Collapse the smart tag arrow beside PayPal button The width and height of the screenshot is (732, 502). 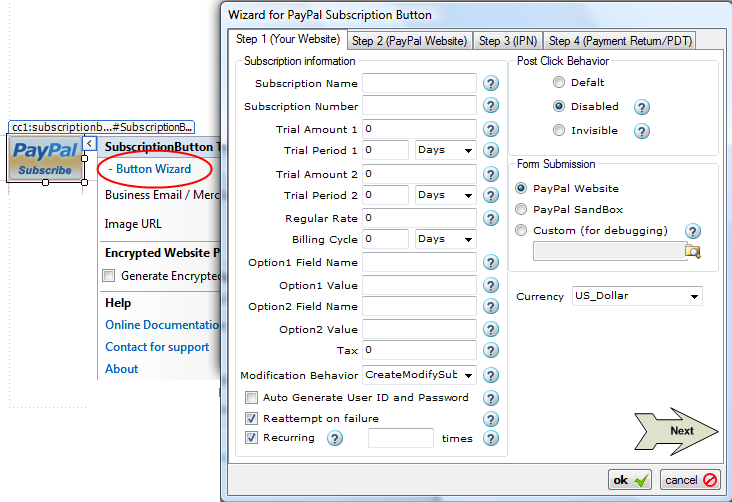[89, 143]
